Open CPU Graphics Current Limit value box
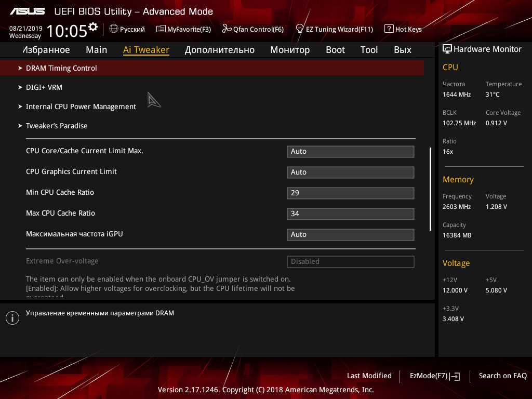Viewport: 532px width, 399px height. tap(351, 172)
